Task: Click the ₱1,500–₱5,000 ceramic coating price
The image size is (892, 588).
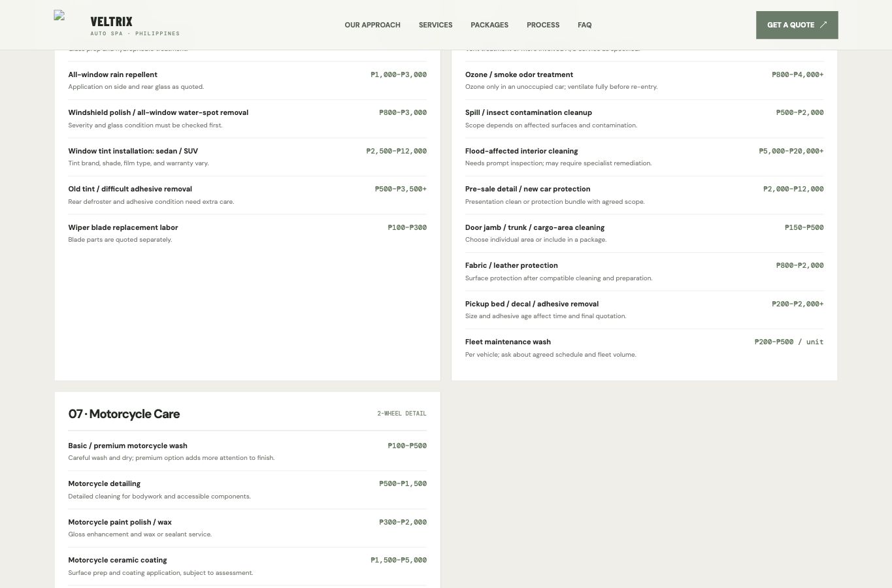Action: pyautogui.click(x=399, y=560)
